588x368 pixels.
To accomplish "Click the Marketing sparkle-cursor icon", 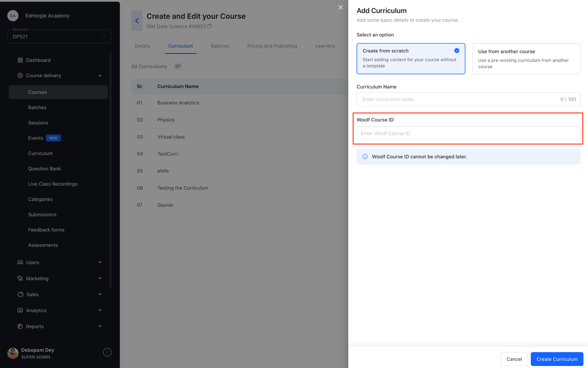I will pyautogui.click(x=20, y=279).
